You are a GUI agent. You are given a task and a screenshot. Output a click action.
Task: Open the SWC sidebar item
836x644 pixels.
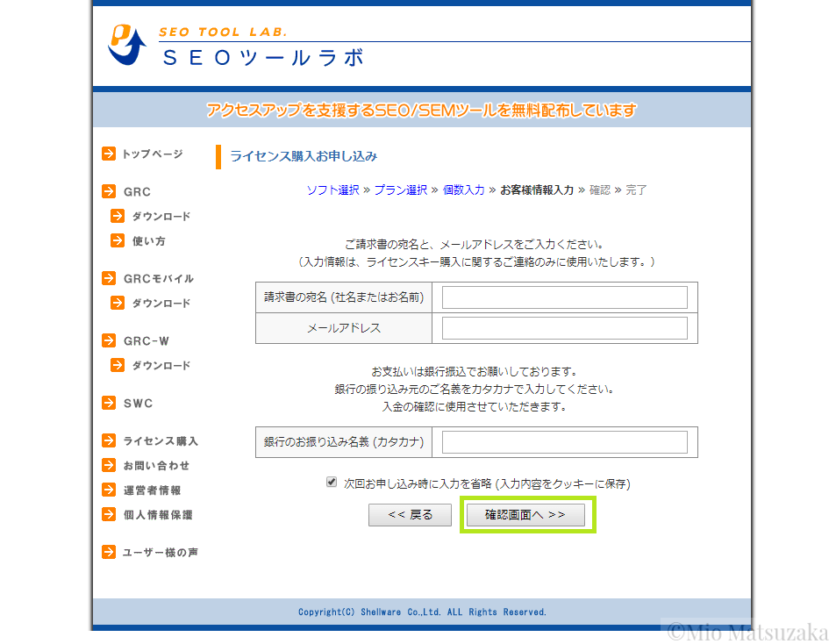coord(138,404)
